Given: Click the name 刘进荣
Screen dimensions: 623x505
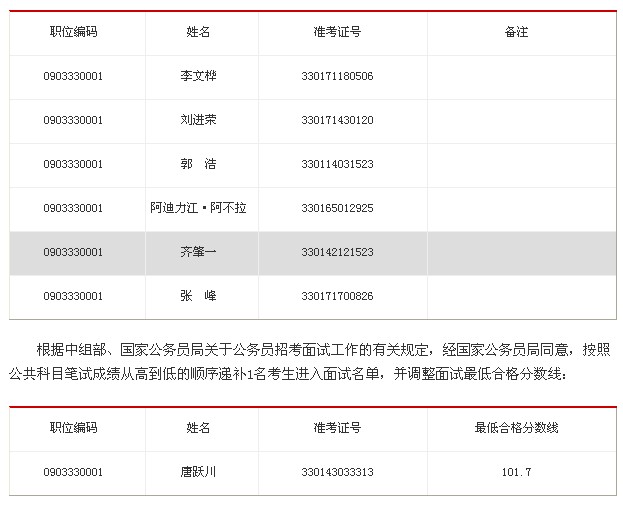Looking at the screenshot, I should (198, 120).
